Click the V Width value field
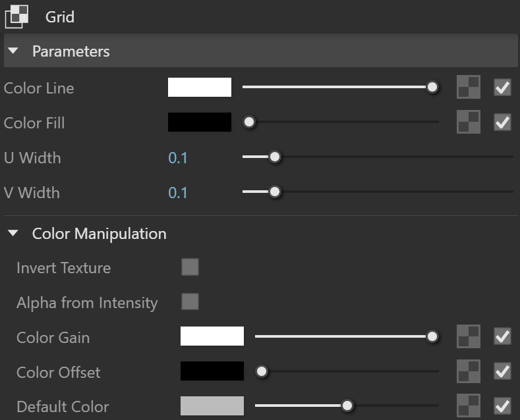 [178, 193]
